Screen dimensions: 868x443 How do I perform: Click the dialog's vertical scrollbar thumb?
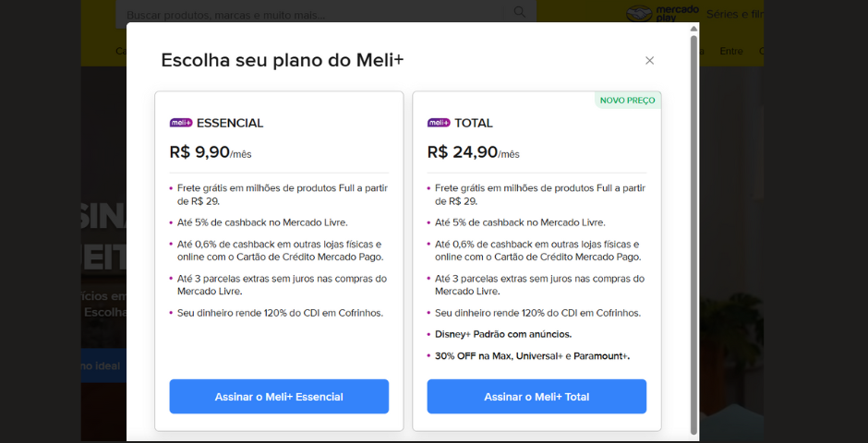[694, 231]
